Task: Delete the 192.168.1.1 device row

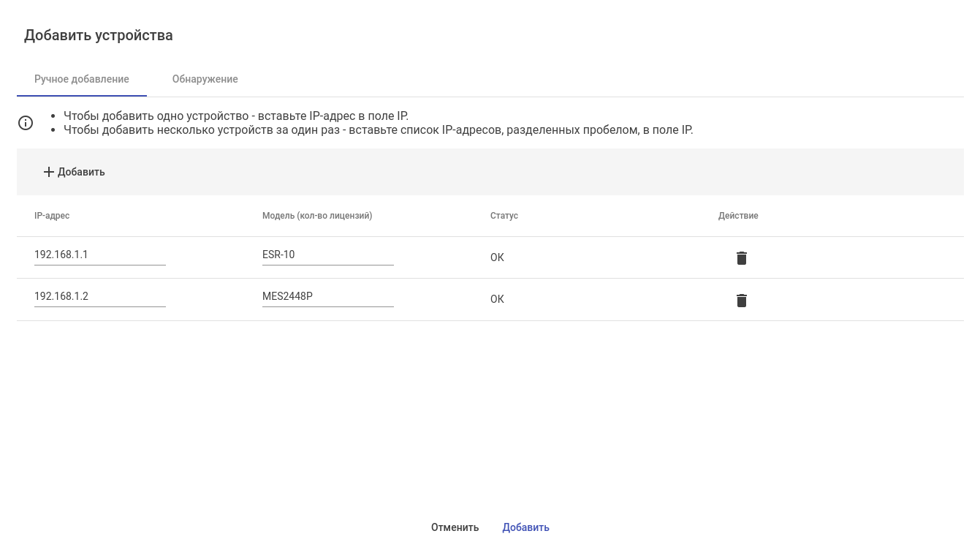Action: (x=741, y=258)
